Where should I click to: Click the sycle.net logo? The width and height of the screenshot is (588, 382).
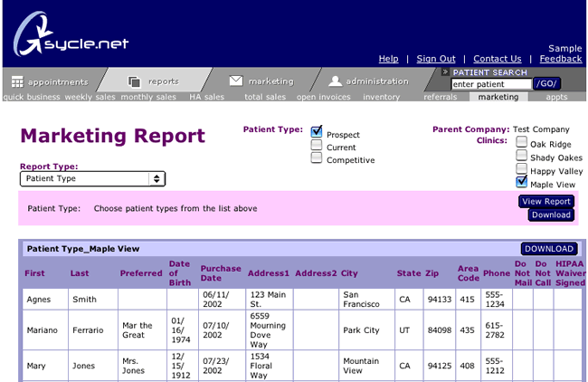coord(71,36)
